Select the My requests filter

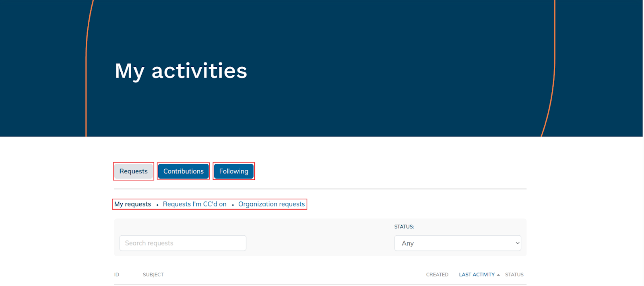click(x=132, y=204)
